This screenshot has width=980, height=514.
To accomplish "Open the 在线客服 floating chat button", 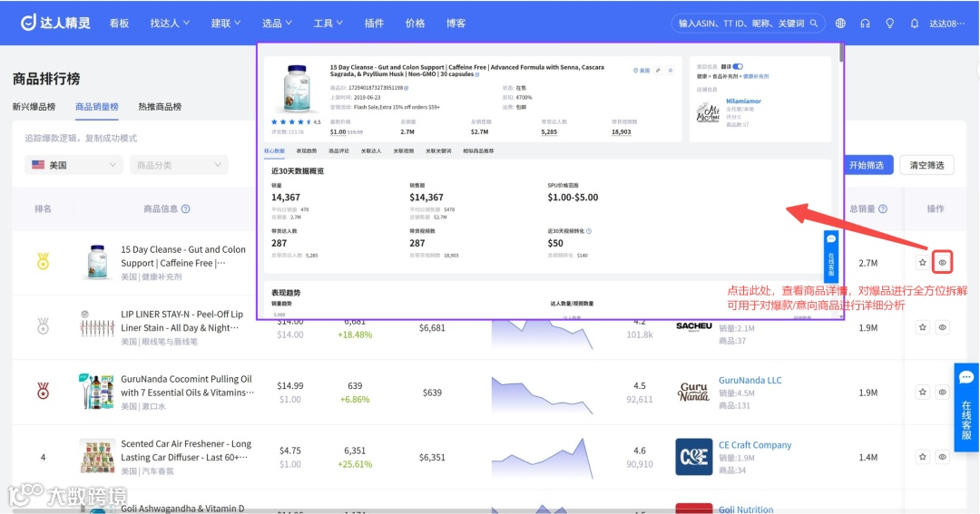I will click(x=966, y=407).
